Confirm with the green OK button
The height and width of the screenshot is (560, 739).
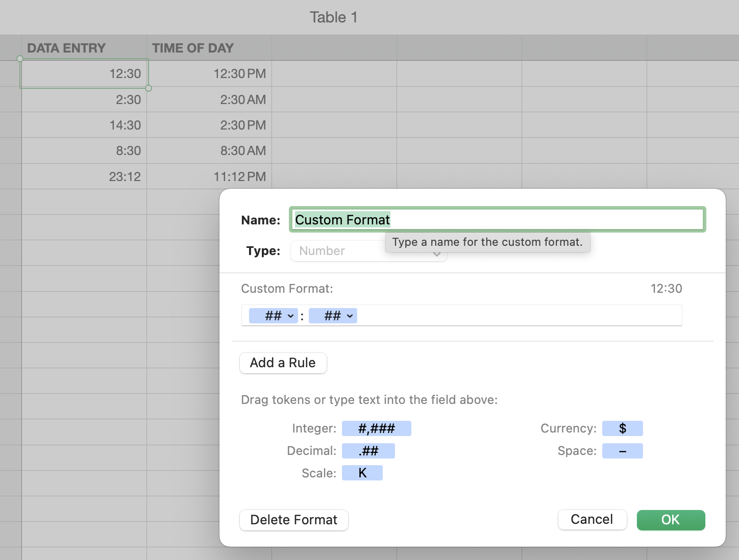tap(671, 520)
